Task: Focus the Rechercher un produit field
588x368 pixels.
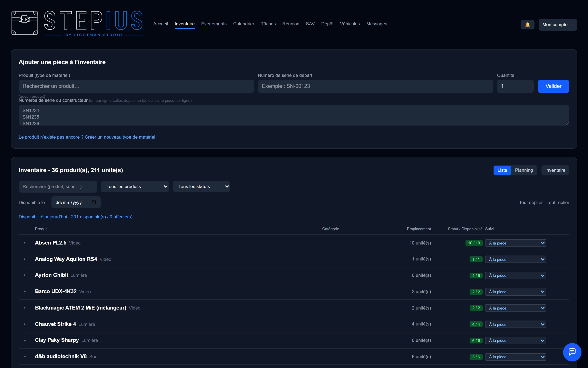Action: click(136, 86)
